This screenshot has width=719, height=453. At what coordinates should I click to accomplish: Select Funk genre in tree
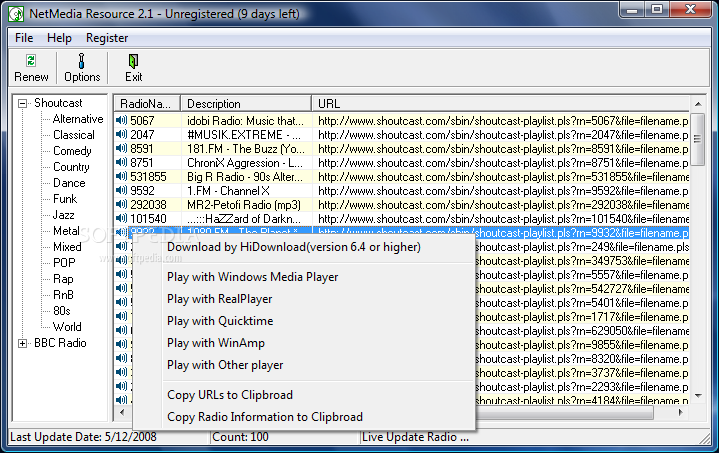[x=65, y=199]
